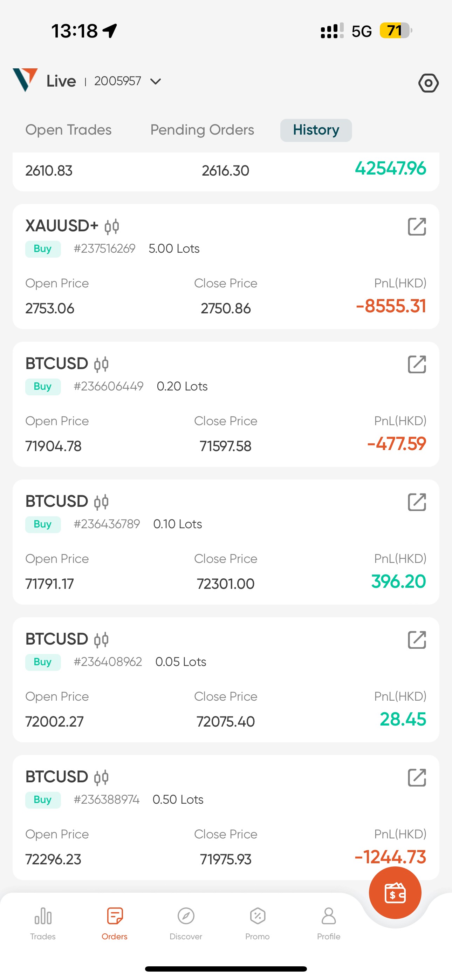Open chart icon for BTCUSD 0.50 Lots trade
This screenshot has height=980, width=452.
pos(101,778)
